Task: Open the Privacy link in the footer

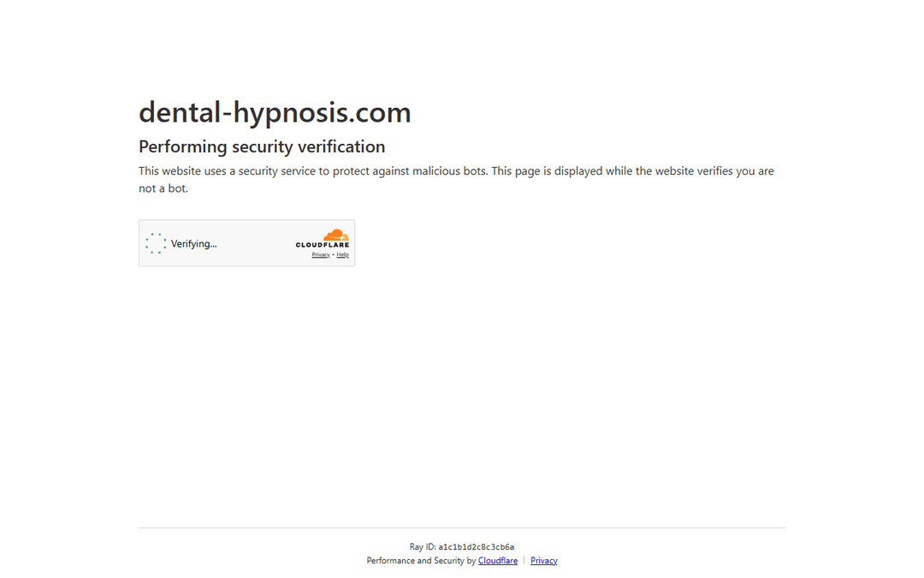Action: pos(543,560)
